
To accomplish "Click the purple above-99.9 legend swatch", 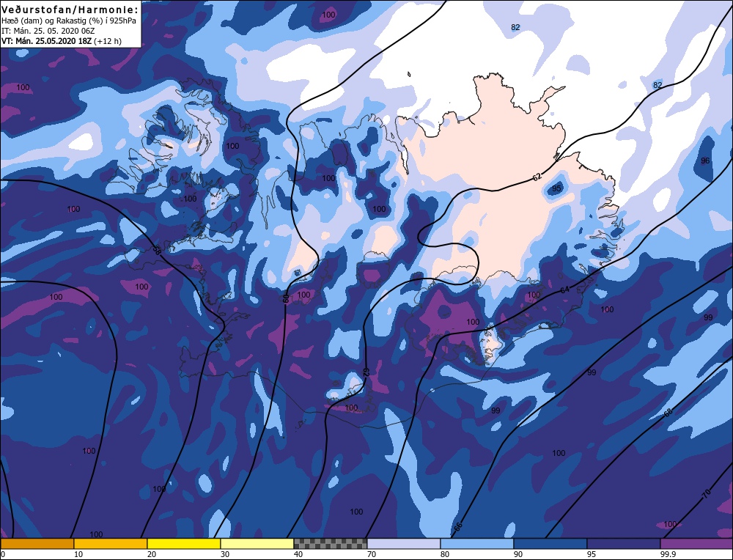I will point(696,543).
